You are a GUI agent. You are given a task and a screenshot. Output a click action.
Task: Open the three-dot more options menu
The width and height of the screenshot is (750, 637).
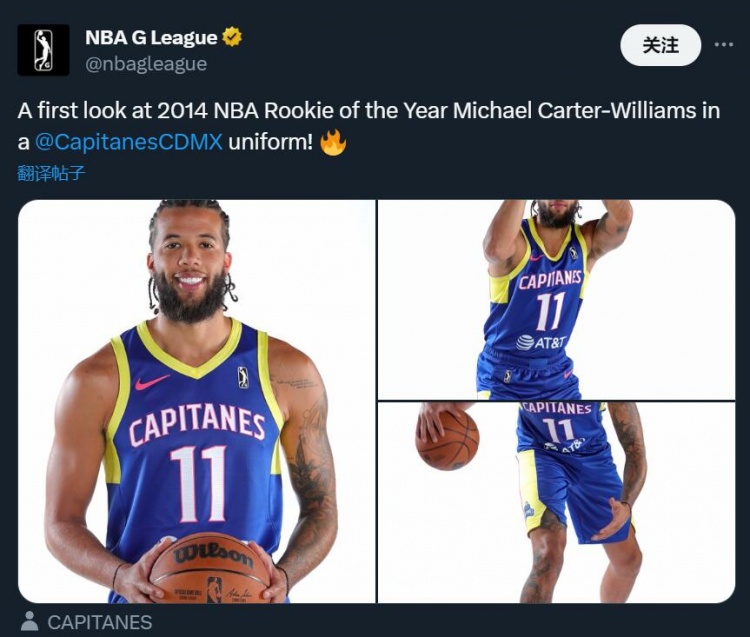(724, 45)
